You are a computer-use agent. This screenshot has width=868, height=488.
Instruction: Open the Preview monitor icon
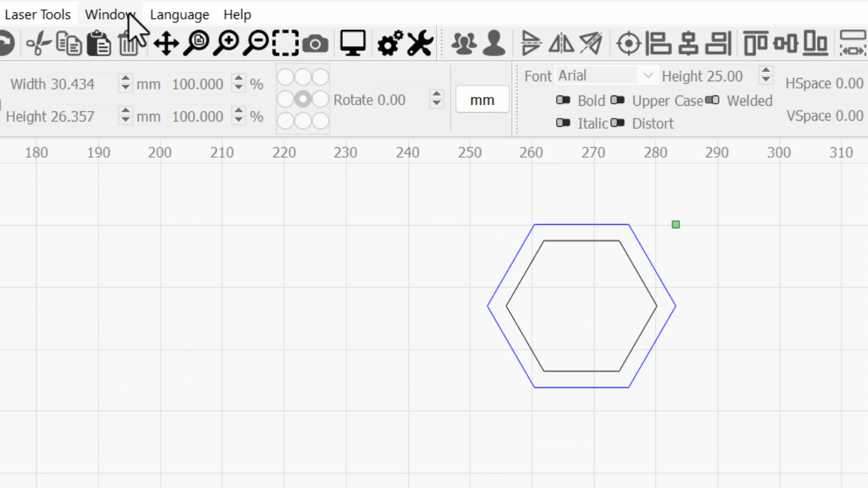[353, 43]
